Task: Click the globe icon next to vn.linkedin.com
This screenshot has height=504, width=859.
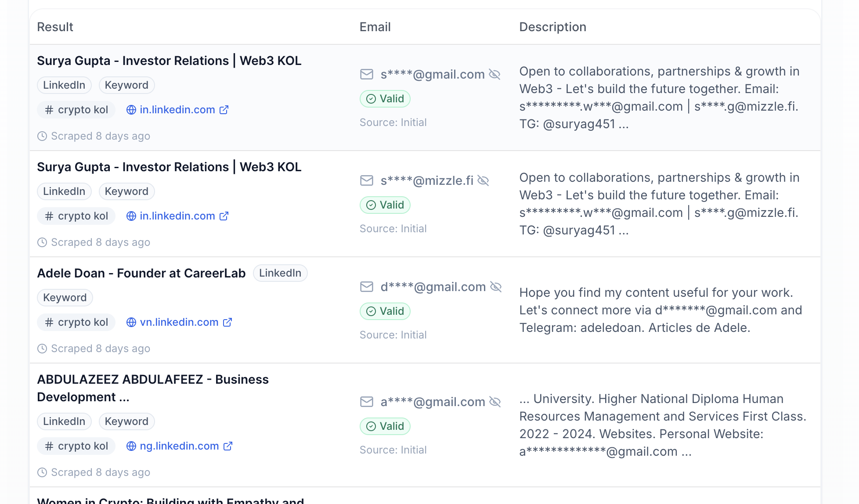Action: click(x=130, y=322)
